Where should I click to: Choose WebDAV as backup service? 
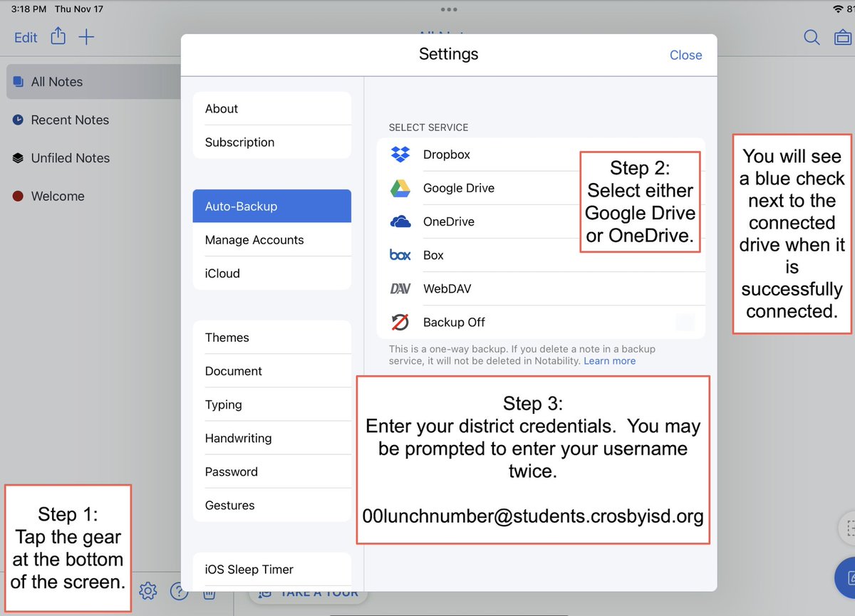click(x=541, y=288)
